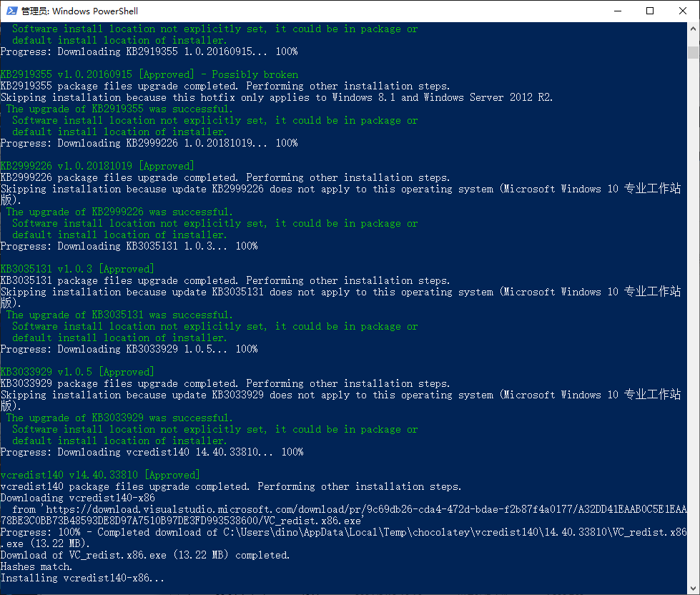Click 'Downloading vcredist140-x86' line
The width and height of the screenshot is (700, 595).
pyautogui.click(x=78, y=498)
